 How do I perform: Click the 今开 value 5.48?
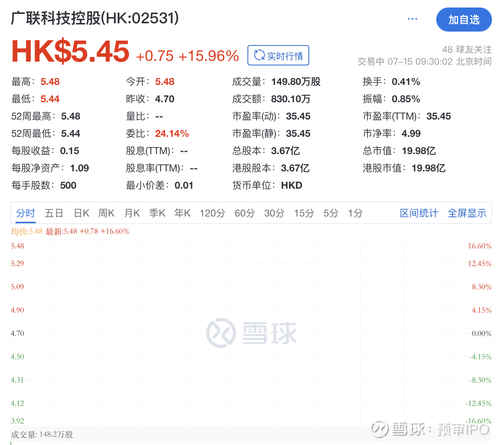[x=165, y=82]
